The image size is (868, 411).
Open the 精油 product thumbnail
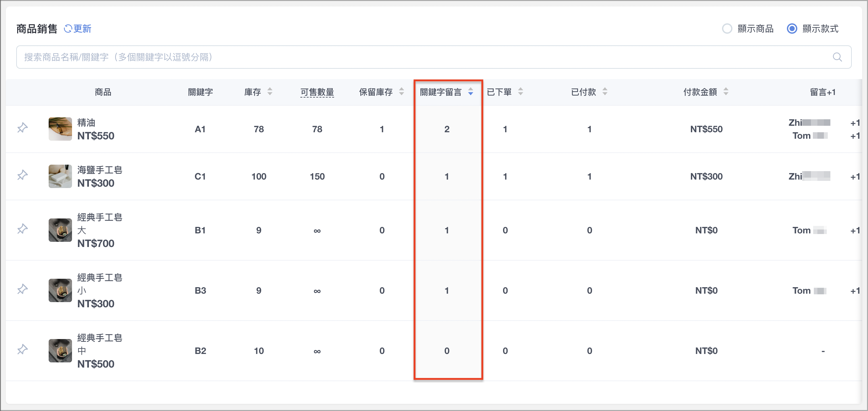[60, 129]
